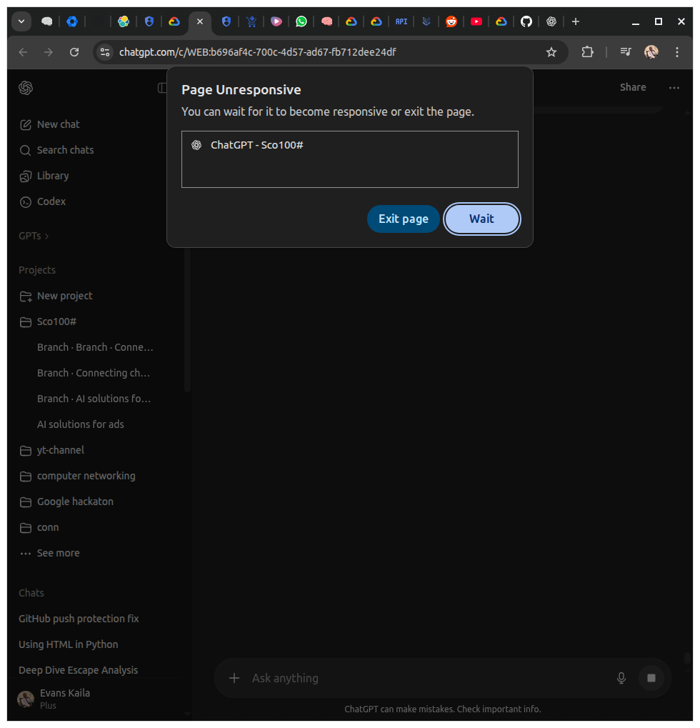The height and width of the screenshot is (728, 700).
Task: Switch to the Reddit browser tab
Action: (x=451, y=21)
